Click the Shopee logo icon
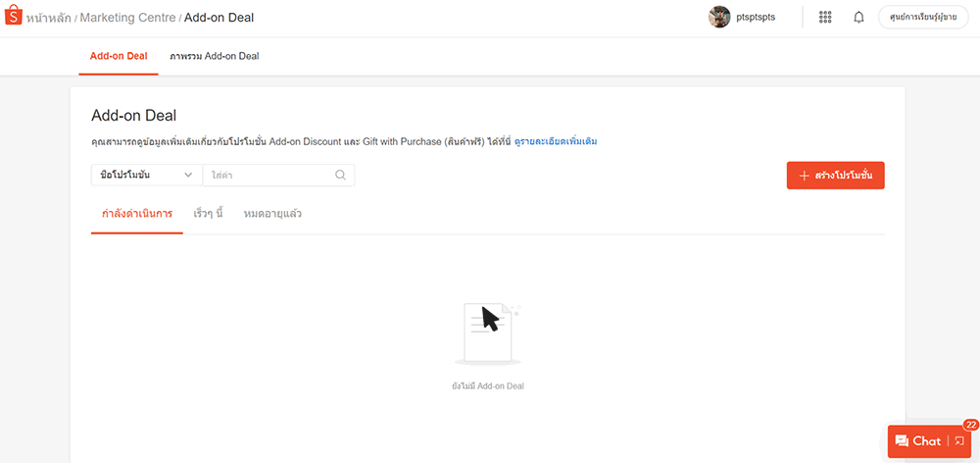 coord(14,17)
